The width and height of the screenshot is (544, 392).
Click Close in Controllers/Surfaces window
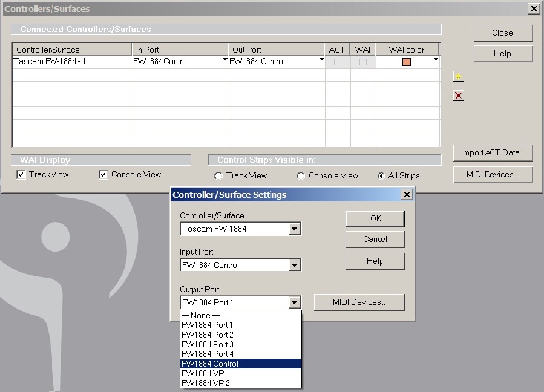[503, 33]
